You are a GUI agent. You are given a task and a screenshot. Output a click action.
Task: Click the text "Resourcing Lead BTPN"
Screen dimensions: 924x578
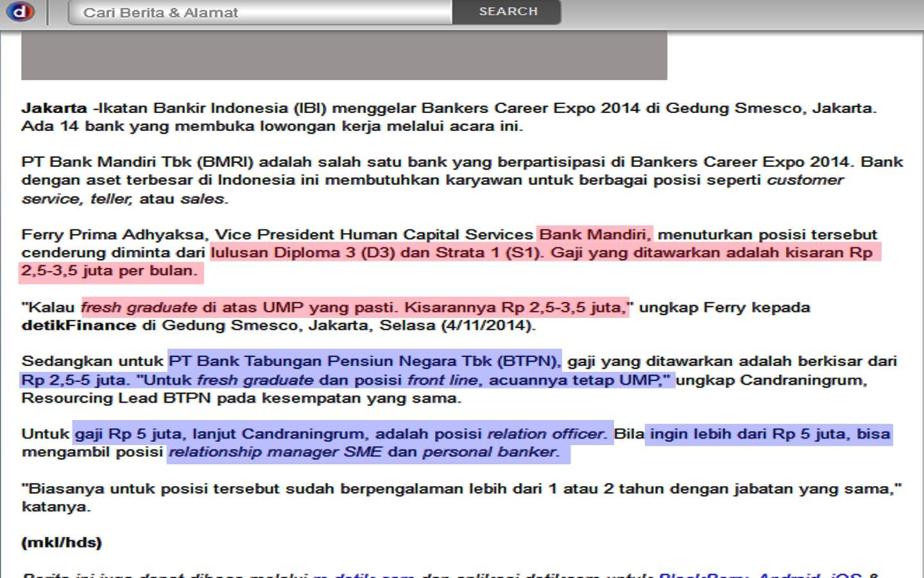(x=116, y=398)
